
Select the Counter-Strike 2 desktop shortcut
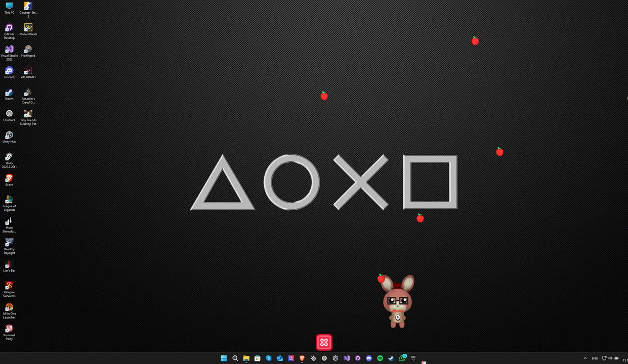coord(28,10)
